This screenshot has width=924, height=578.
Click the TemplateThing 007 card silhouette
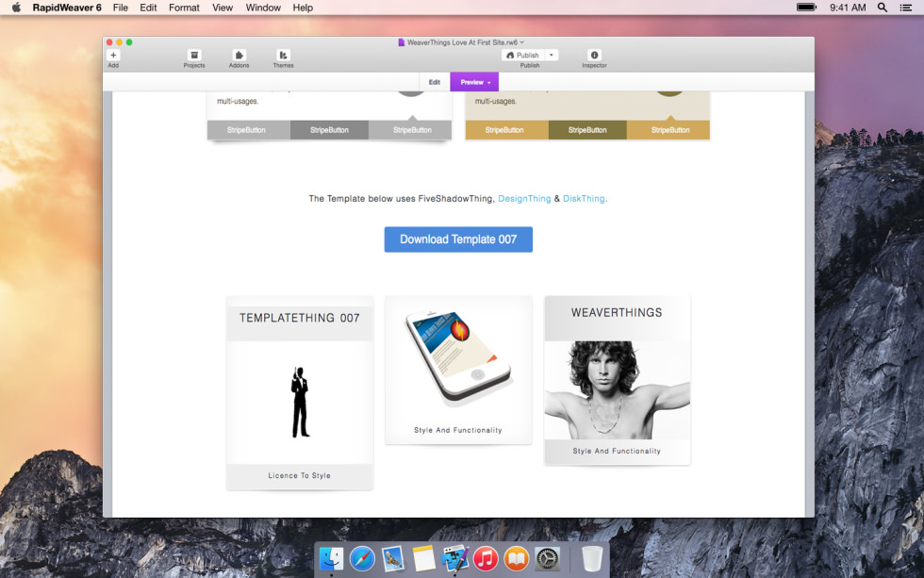[300, 403]
